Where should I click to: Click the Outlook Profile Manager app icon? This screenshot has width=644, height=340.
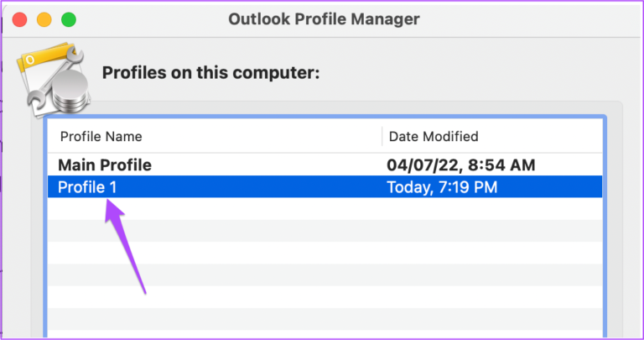(54, 79)
